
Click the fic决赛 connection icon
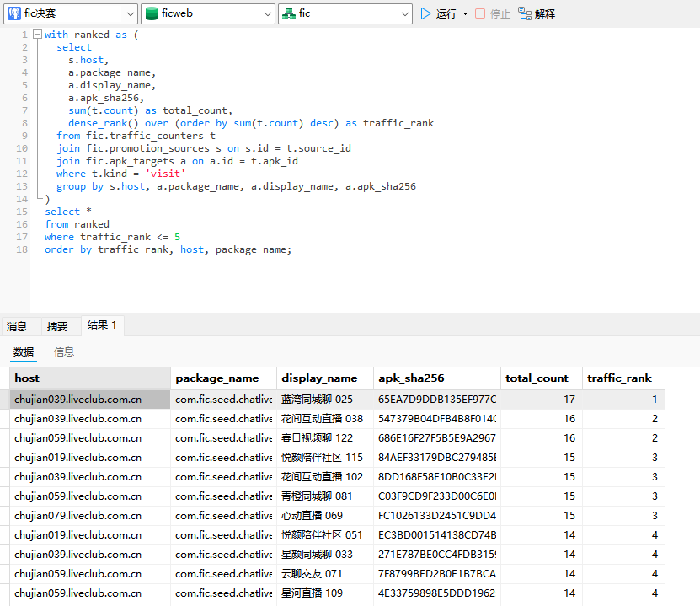point(14,13)
